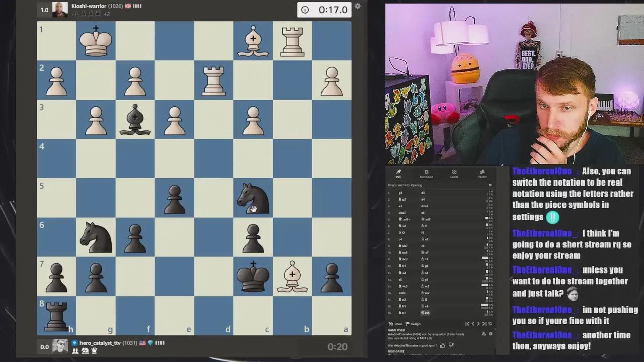The image size is (644, 362).
Task: Select the black bishop on f3
Action: click(x=135, y=119)
